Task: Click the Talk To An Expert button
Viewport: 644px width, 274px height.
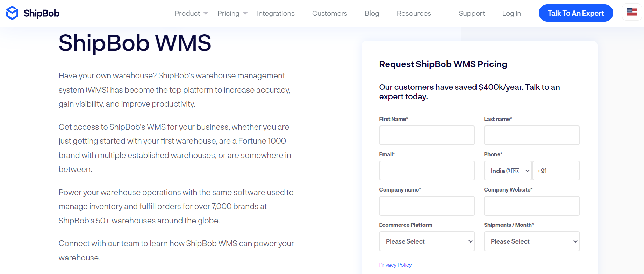Action: tap(576, 13)
